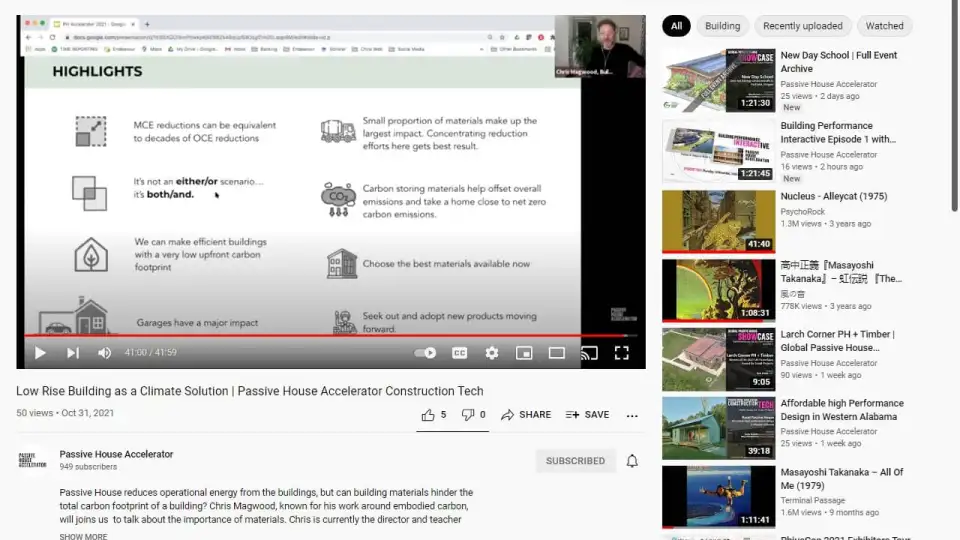Click the SHARE button
Image resolution: width=960 pixels, height=540 pixels.
[526, 415]
